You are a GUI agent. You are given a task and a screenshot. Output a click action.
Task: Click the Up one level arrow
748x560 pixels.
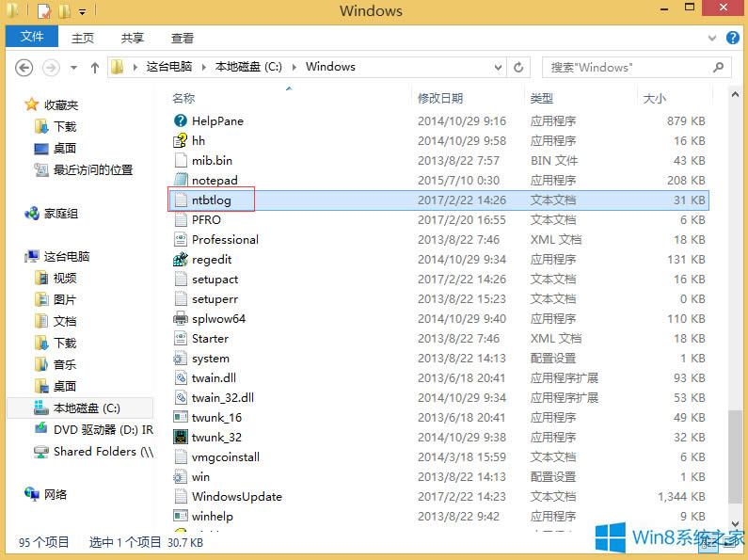pos(95,68)
